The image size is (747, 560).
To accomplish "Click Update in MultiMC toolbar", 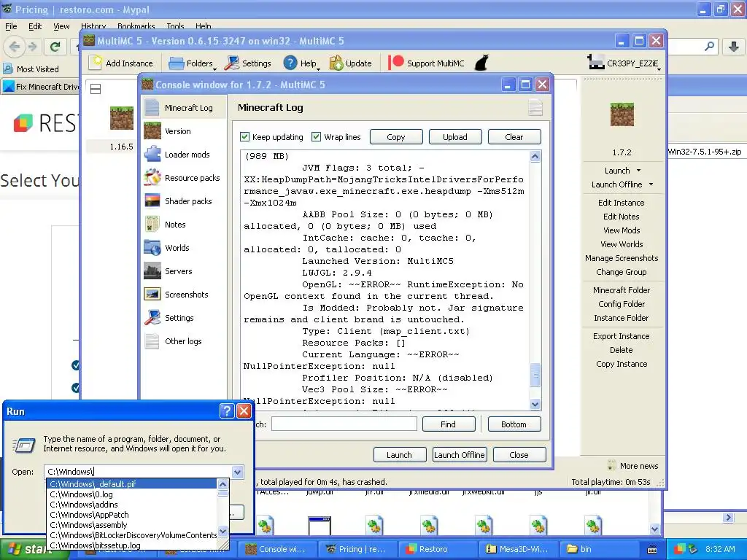I will click(350, 63).
